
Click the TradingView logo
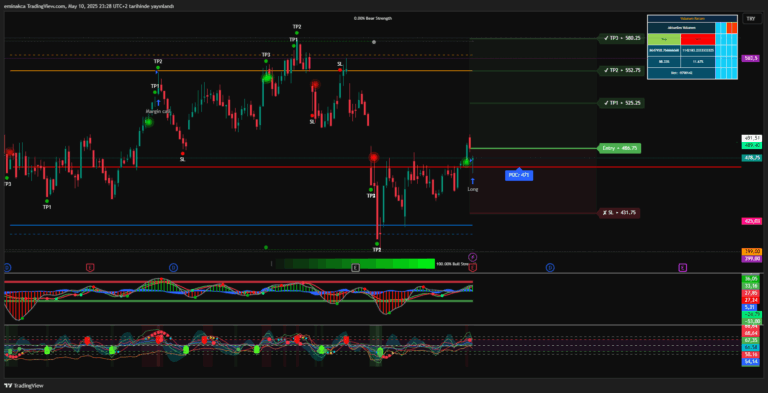tap(23, 385)
